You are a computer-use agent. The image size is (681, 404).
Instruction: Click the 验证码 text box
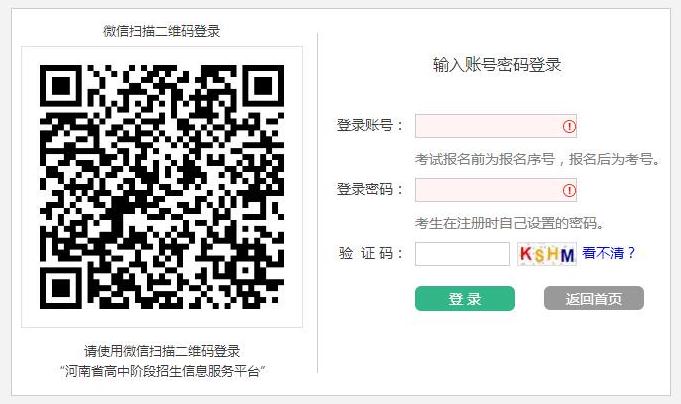click(462, 254)
